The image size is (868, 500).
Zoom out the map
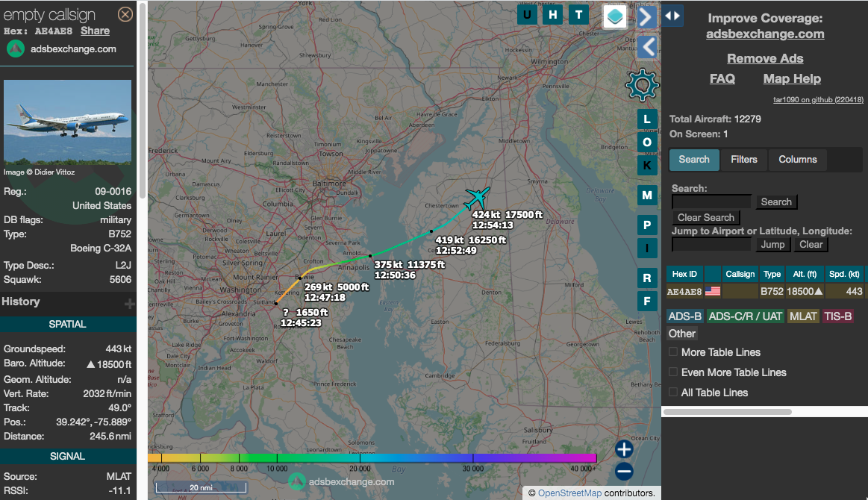[624, 471]
